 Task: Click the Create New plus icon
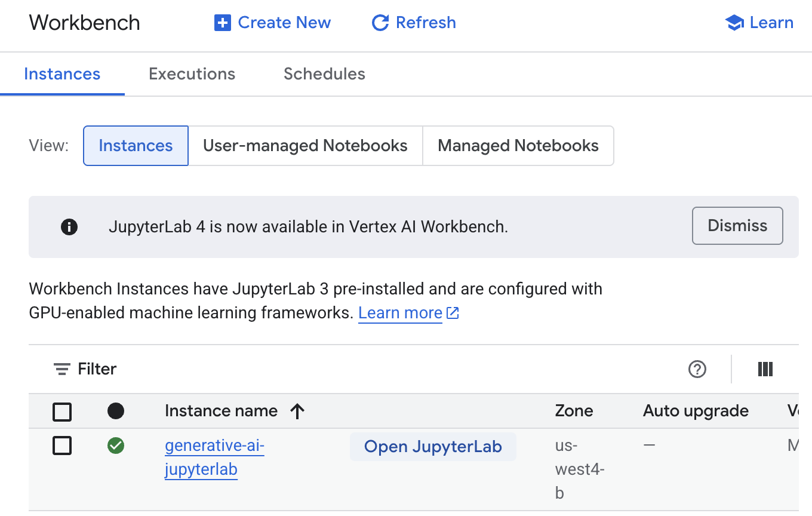click(x=222, y=23)
